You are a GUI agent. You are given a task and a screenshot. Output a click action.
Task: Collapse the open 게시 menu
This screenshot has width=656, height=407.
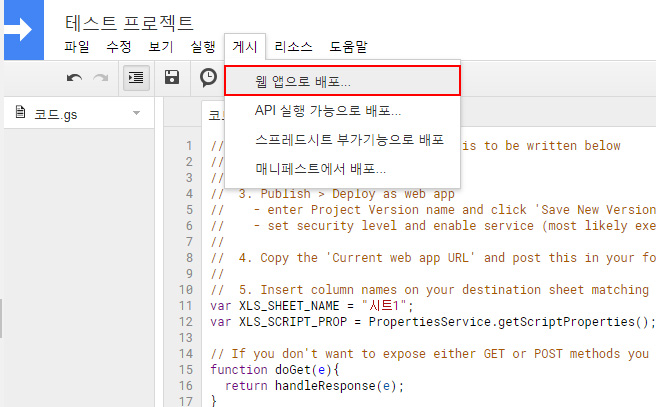[244, 47]
